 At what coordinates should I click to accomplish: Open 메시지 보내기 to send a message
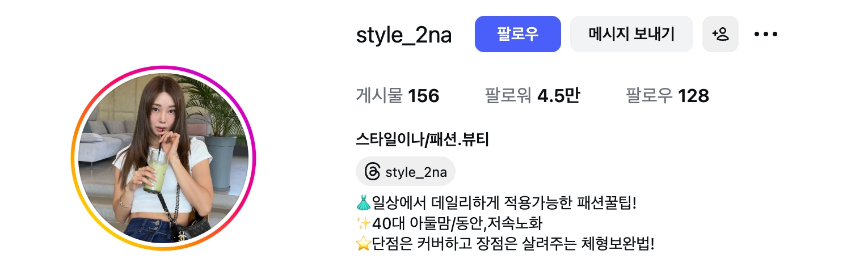(631, 34)
